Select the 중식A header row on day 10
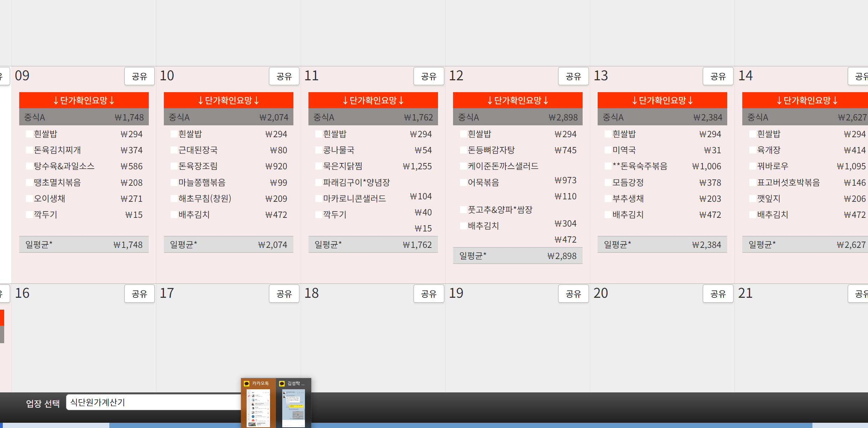868x428 pixels. (228, 117)
